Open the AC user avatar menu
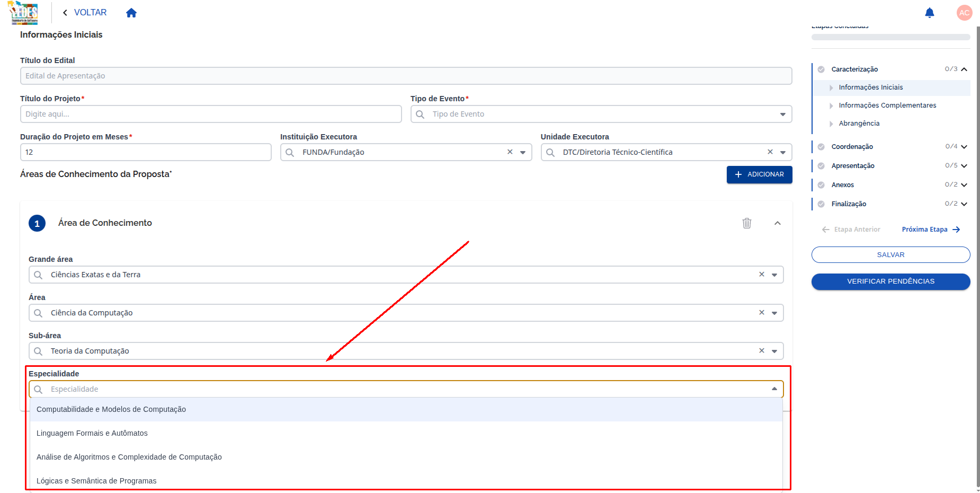980x493 pixels. point(964,13)
